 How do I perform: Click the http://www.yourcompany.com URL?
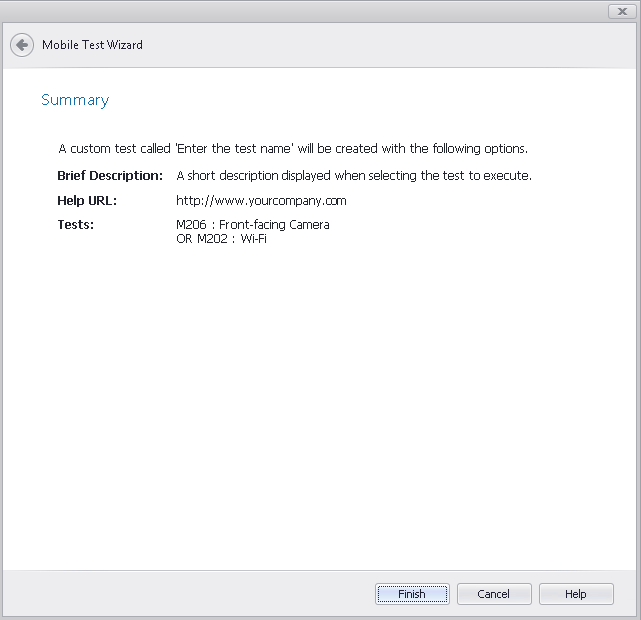click(261, 201)
